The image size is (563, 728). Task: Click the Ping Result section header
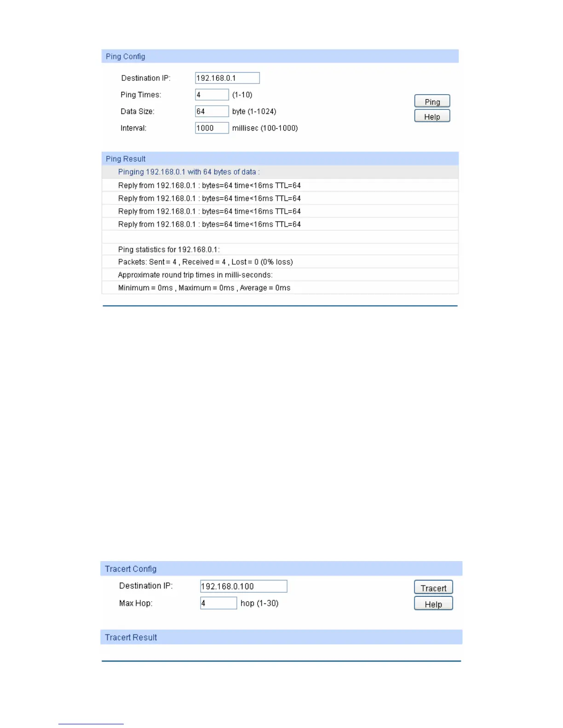tap(280, 159)
